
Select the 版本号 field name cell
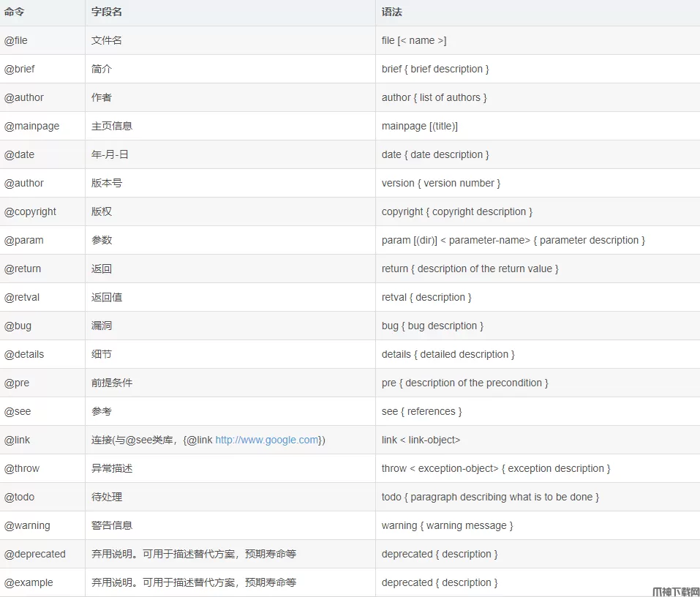107,183
